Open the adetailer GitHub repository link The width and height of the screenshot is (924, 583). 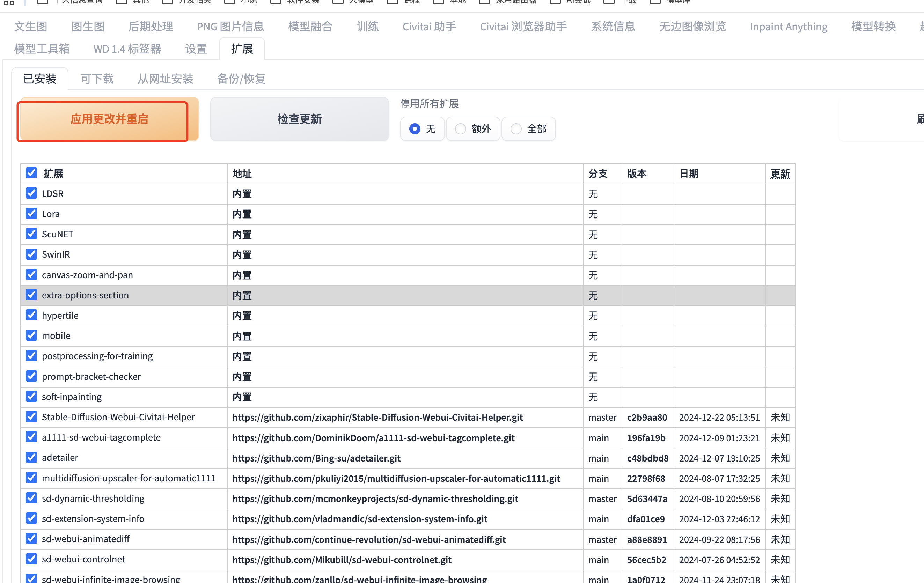coord(316,458)
